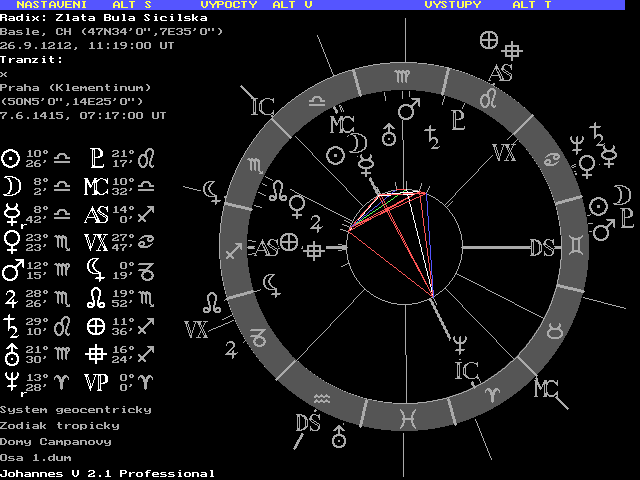Image resolution: width=640 pixels, height=480 pixels.
Task: Click the Zodiak tropicky setting line
Action: point(59,426)
